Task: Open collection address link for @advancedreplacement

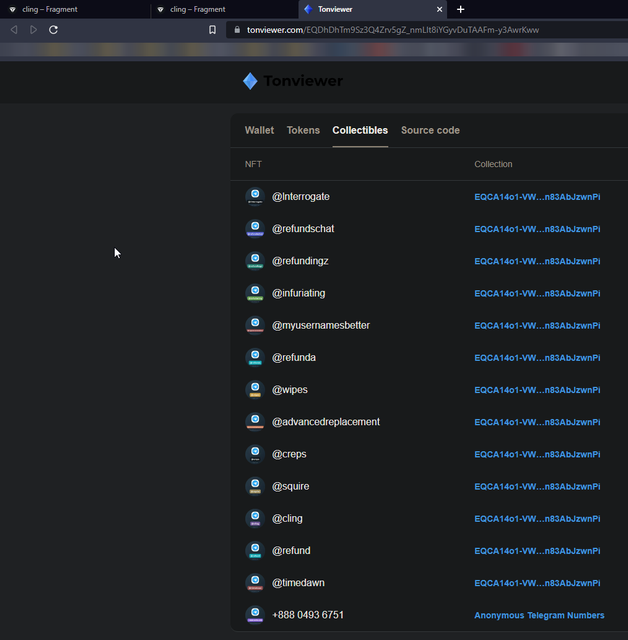Action: 537,422
